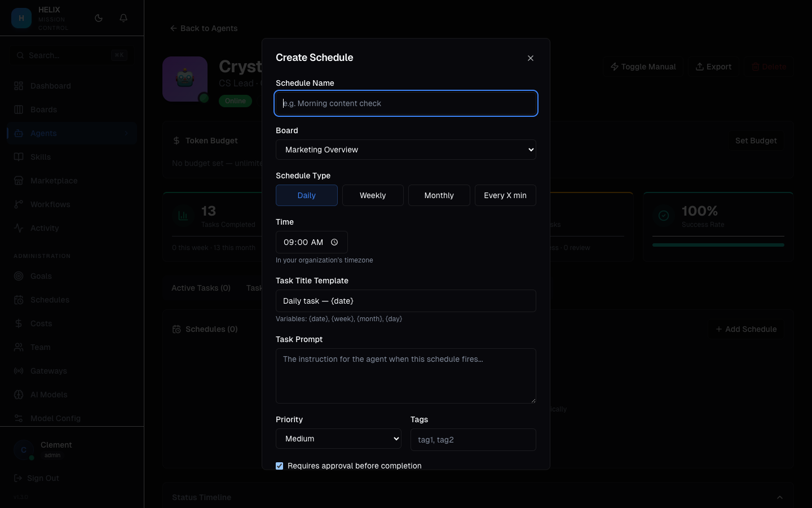Click the Costs dollar icon

pos(19,323)
